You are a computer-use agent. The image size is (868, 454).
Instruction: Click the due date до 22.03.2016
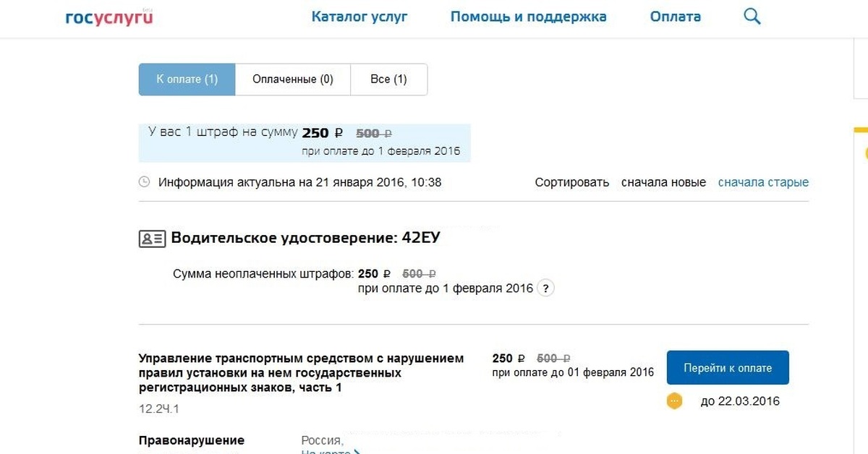[740, 401]
